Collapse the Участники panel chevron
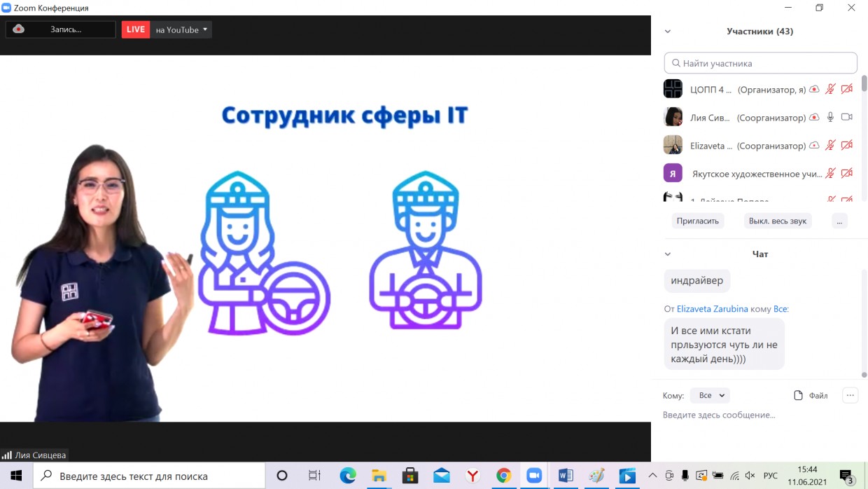 668,32
